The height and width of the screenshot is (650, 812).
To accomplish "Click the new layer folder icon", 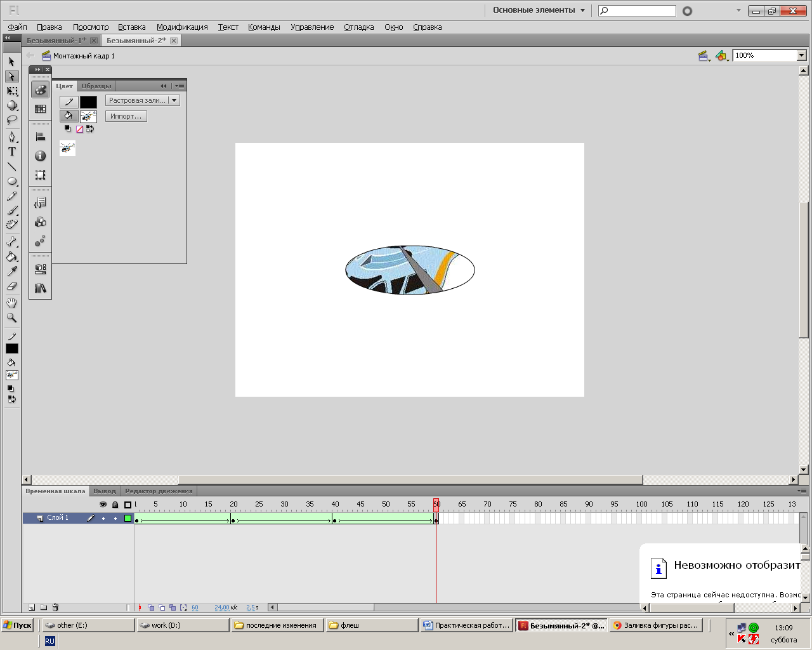I will point(43,607).
